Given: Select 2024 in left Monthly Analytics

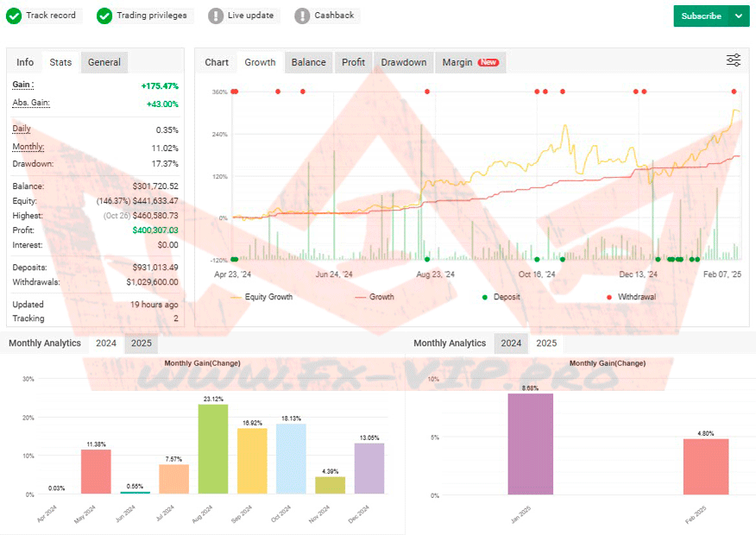Looking at the screenshot, I should click(106, 343).
